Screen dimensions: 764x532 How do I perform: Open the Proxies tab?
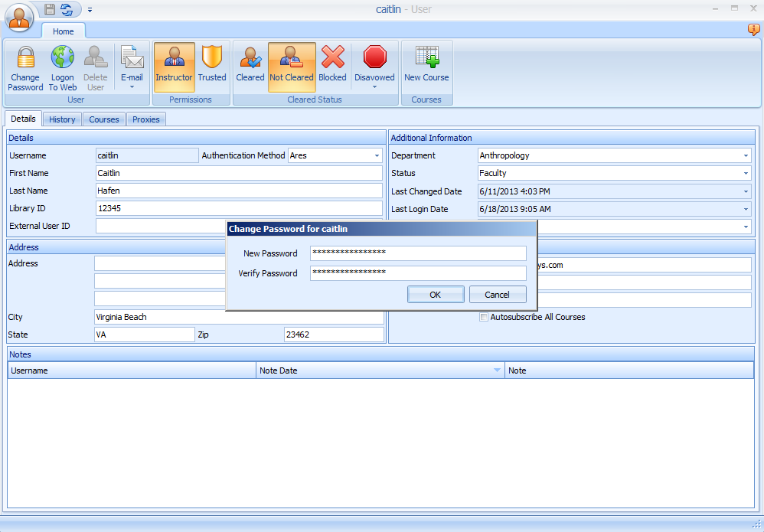pyautogui.click(x=145, y=119)
